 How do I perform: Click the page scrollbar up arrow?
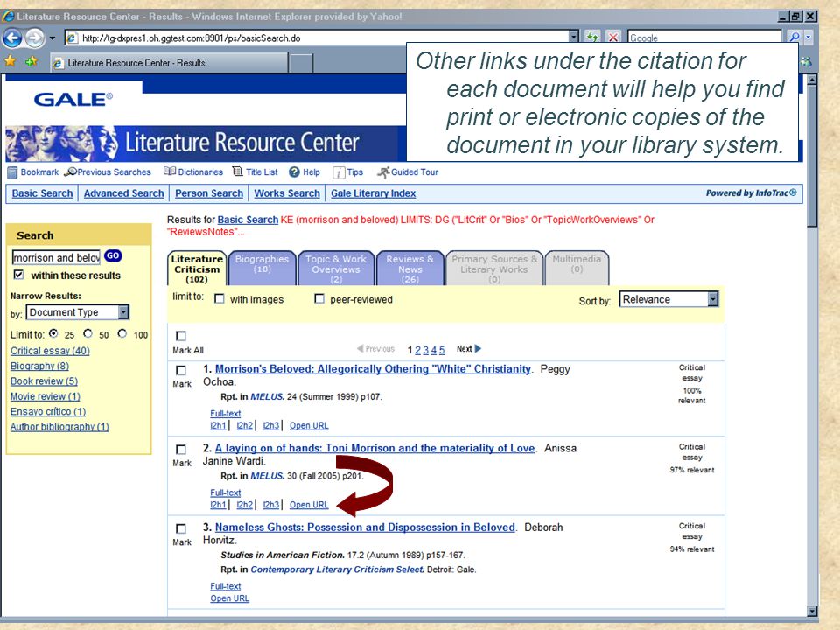(x=812, y=80)
